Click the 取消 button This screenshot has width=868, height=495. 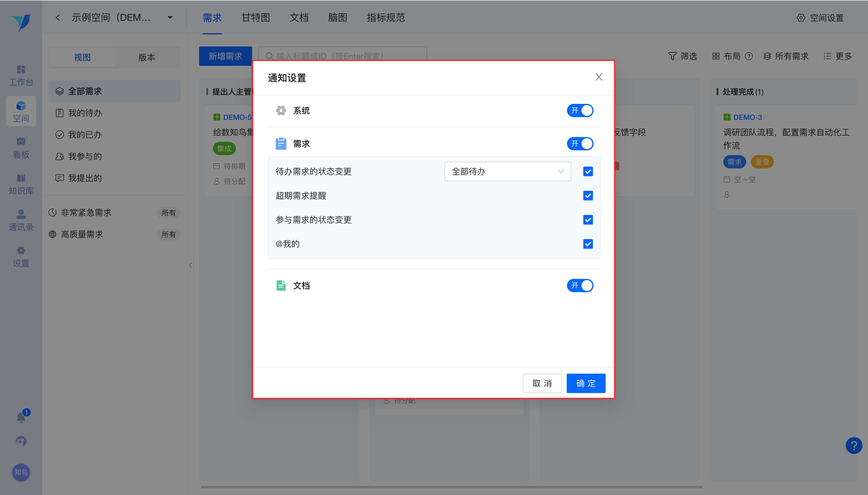542,383
